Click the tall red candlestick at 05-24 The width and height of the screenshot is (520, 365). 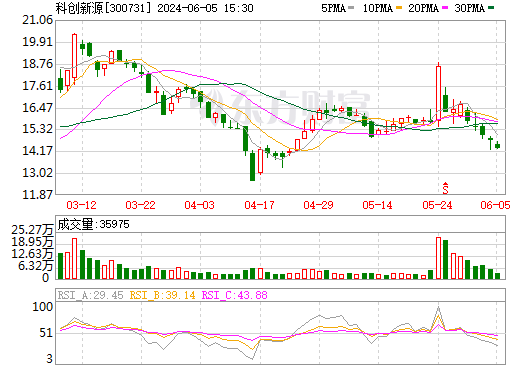click(438, 93)
